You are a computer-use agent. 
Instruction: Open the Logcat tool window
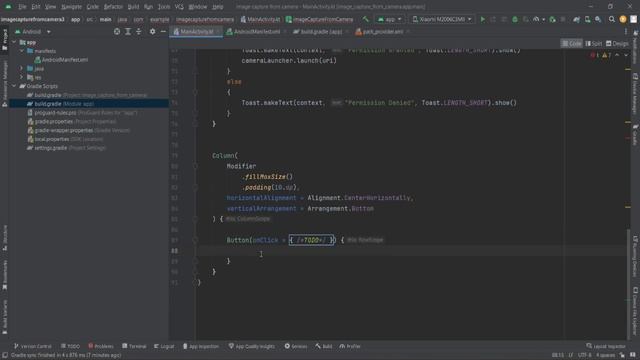click(164, 346)
